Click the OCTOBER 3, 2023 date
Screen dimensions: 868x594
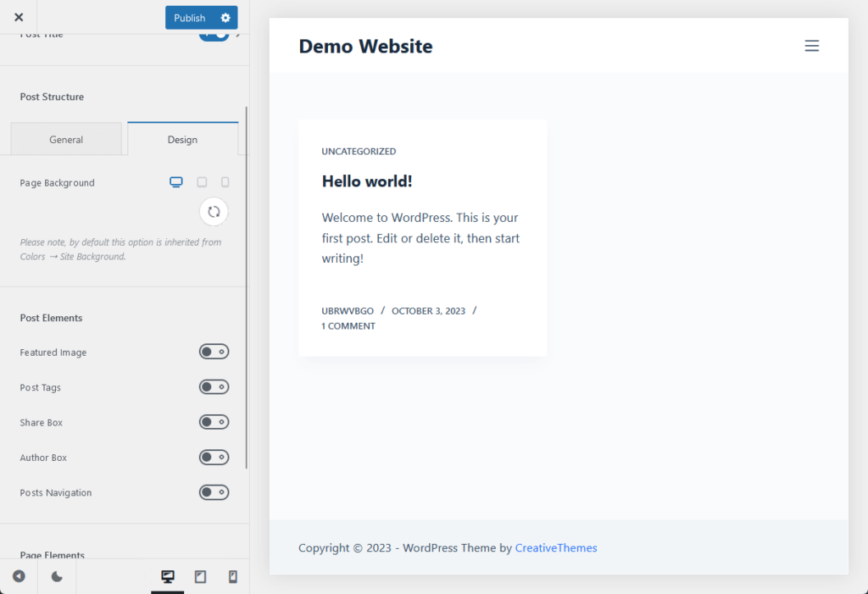428,311
